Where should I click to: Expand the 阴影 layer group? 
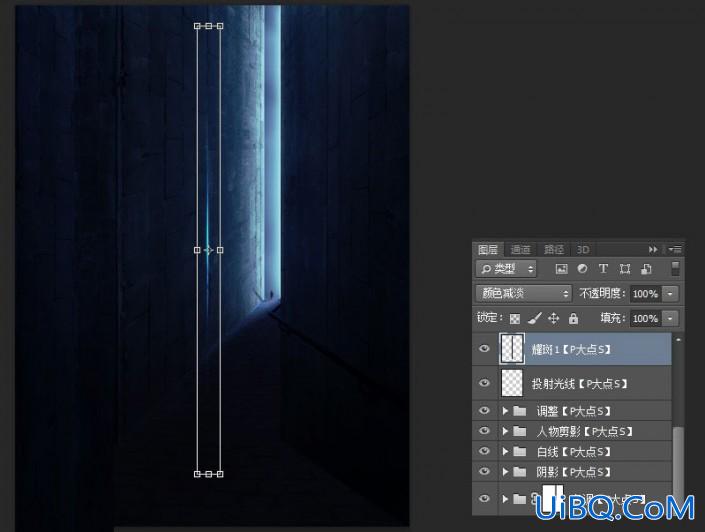point(505,471)
